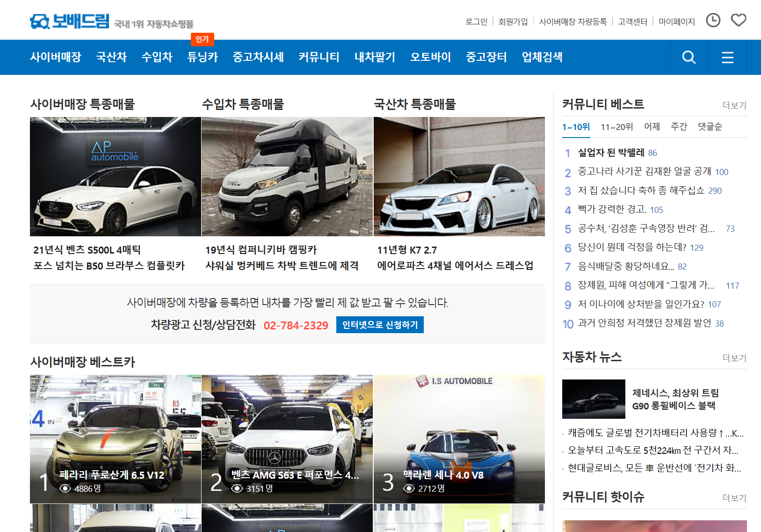Open 중고장터 menu
This screenshot has width=761, height=532.
[486, 57]
